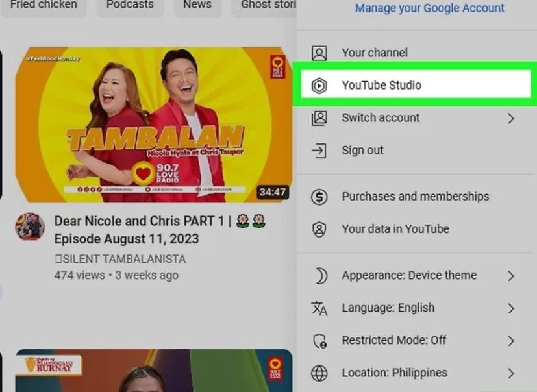The image size is (537, 392).
Task: Click the Switch account icon
Action: 319,118
